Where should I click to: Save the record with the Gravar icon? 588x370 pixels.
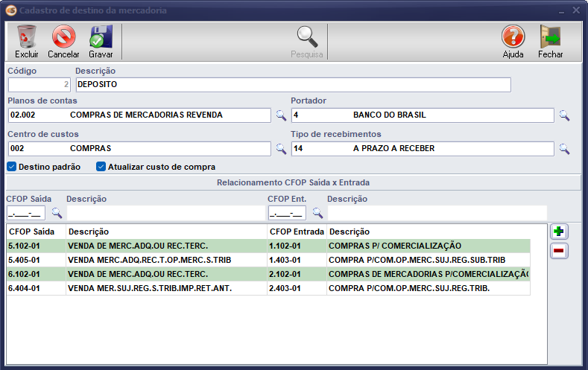[x=101, y=37]
